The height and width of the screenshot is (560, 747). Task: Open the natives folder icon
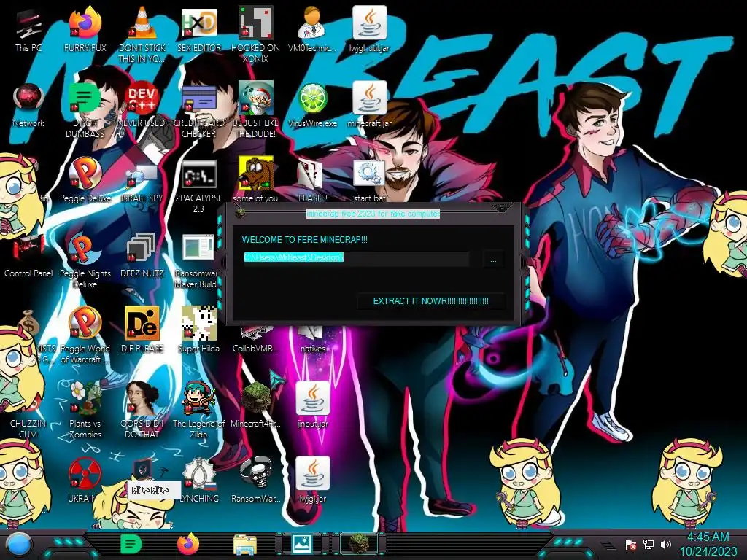pyautogui.click(x=312, y=340)
